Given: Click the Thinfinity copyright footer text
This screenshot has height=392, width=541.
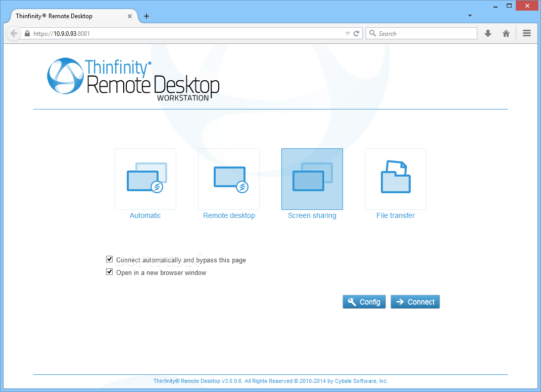Looking at the screenshot, I should click(x=271, y=381).
